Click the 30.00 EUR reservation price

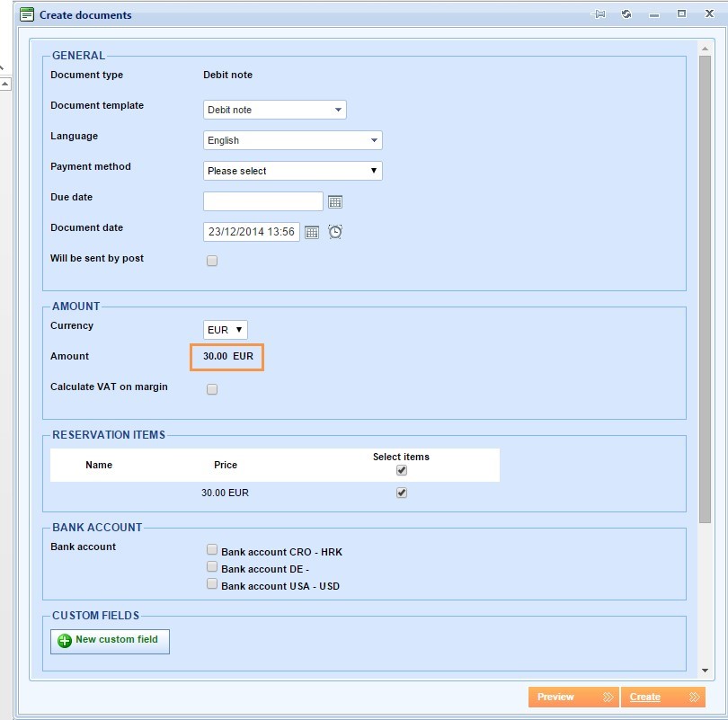click(226, 493)
